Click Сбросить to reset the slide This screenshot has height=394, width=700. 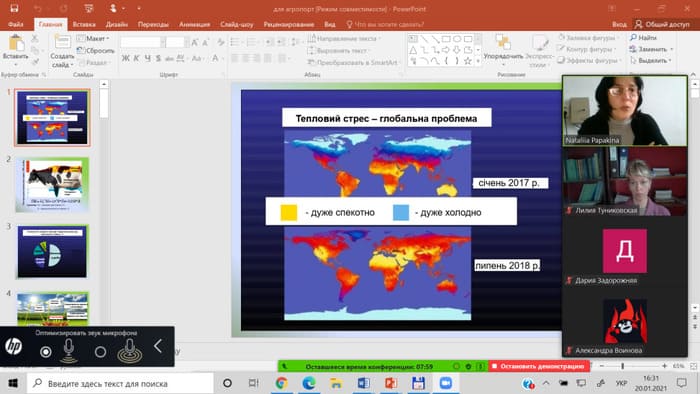pyautogui.click(x=95, y=50)
